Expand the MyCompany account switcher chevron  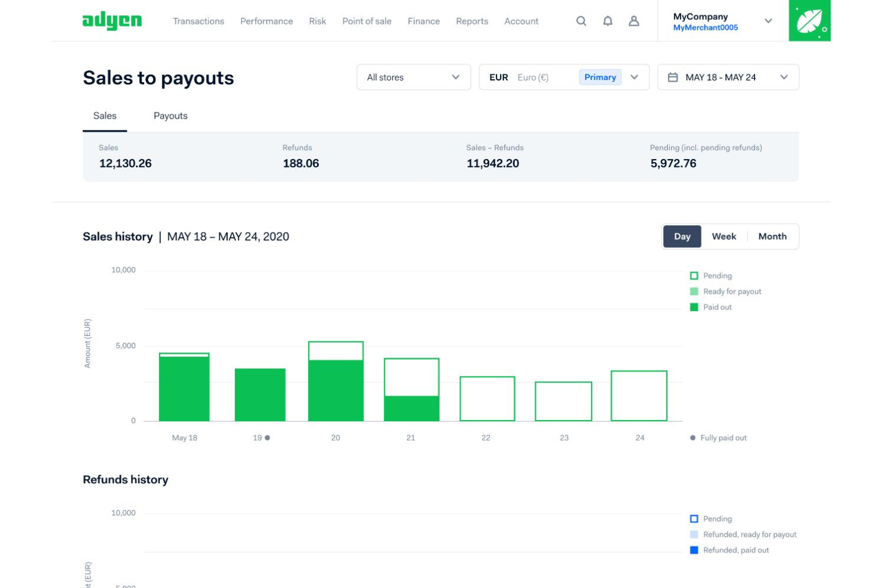768,21
